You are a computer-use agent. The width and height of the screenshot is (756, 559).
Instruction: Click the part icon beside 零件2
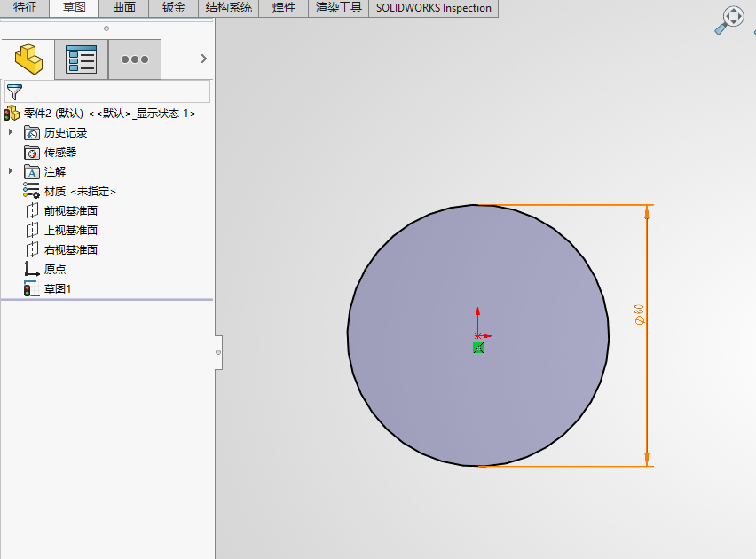point(12,114)
